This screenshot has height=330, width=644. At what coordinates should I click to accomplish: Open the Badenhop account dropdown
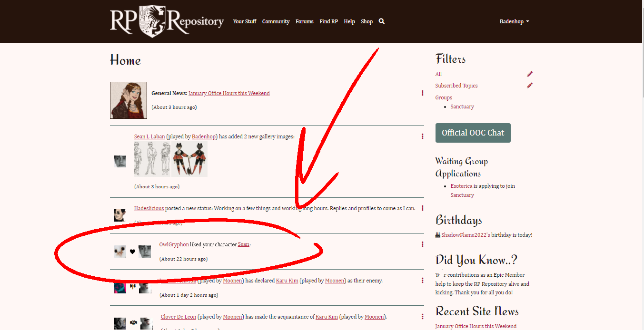pyautogui.click(x=514, y=21)
